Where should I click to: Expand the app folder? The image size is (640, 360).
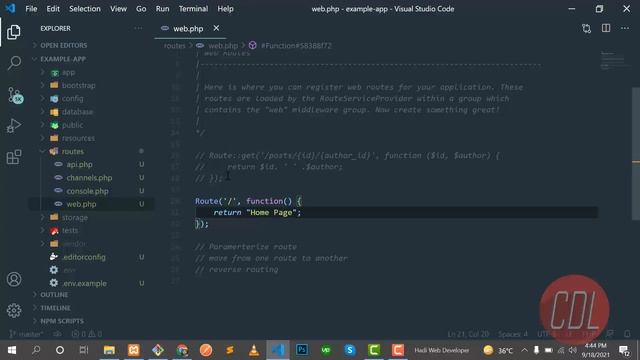tap(68, 73)
